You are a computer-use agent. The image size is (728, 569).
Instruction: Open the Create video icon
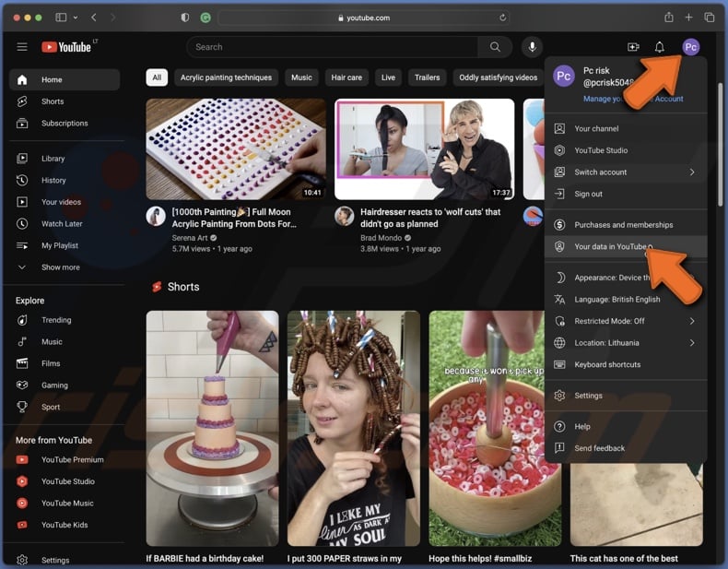(633, 47)
